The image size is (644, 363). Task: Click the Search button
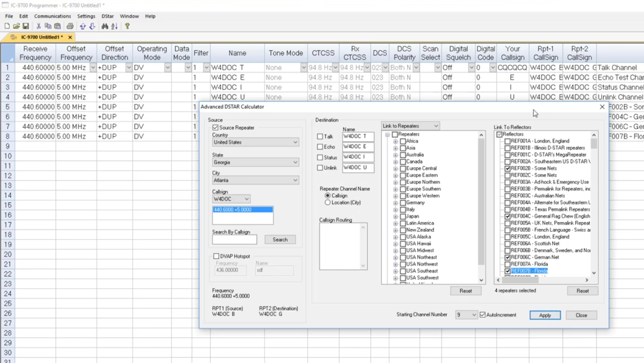[280, 240]
